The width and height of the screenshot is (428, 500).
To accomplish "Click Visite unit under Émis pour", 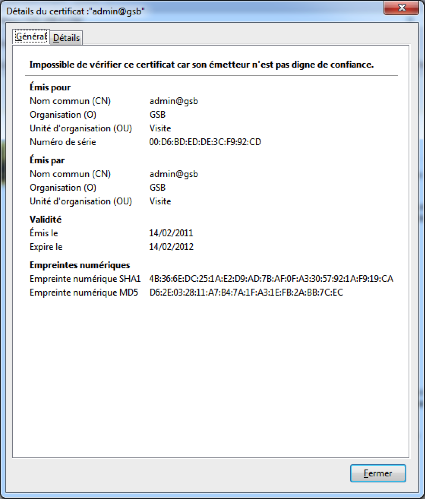I will point(160,128).
